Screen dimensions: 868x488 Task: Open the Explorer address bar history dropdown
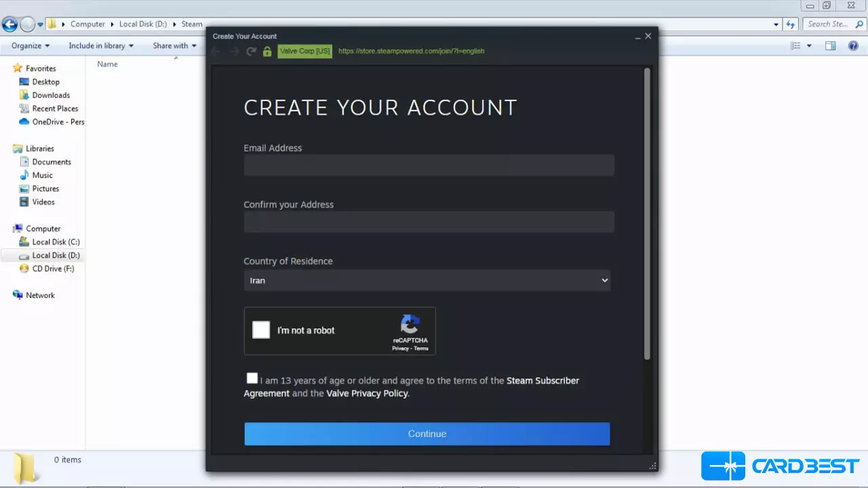(776, 24)
